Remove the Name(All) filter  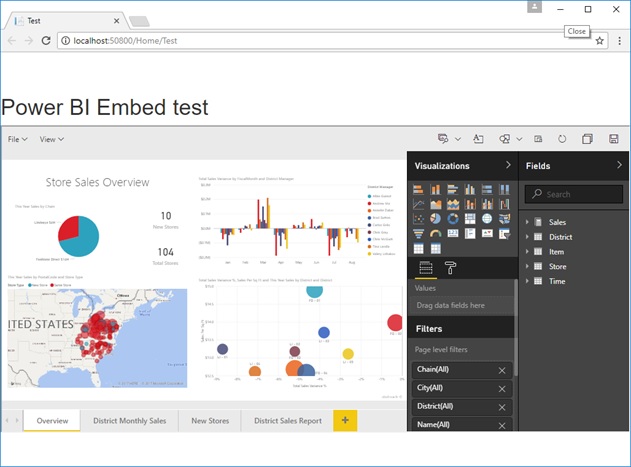tap(502, 426)
